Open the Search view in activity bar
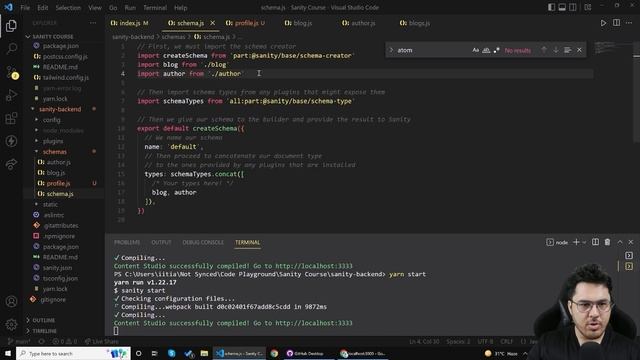This screenshot has width=640, height=360. pyautogui.click(x=11, y=49)
